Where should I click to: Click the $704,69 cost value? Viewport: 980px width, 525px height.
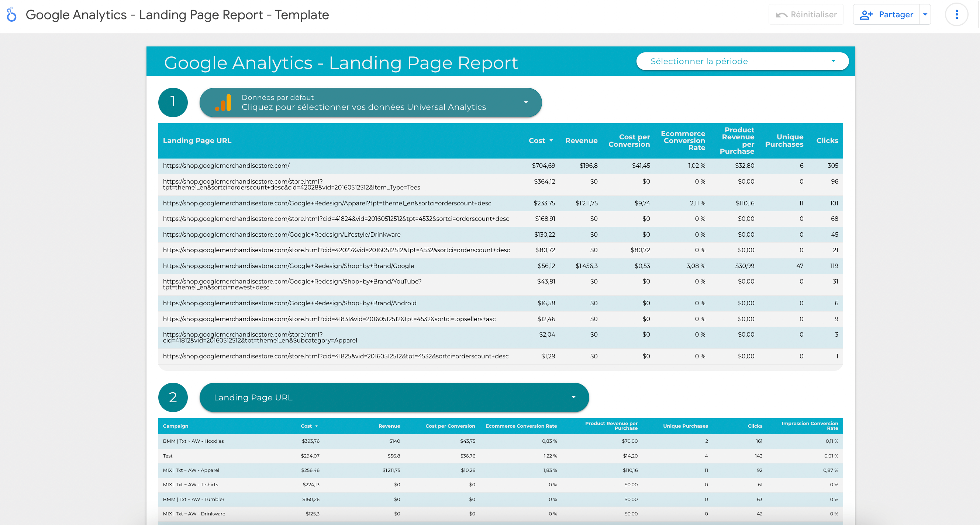click(x=543, y=166)
